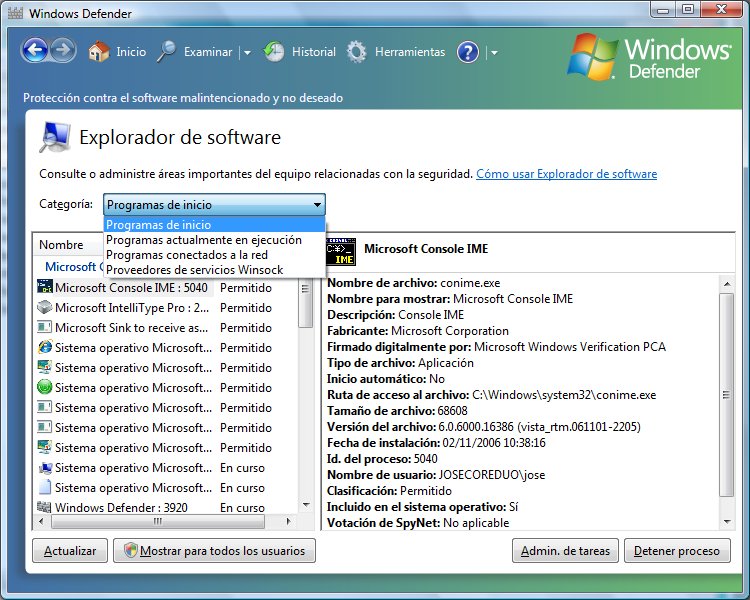This screenshot has height=600, width=750.
Task: Click the Votación de SpyNet line
Action: point(418,522)
